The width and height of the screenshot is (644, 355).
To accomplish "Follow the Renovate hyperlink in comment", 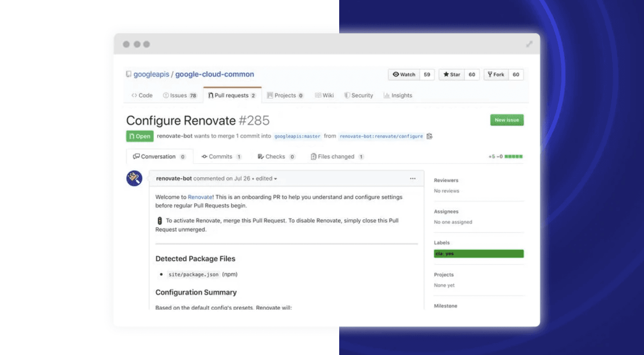I will click(x=200, y=197).
